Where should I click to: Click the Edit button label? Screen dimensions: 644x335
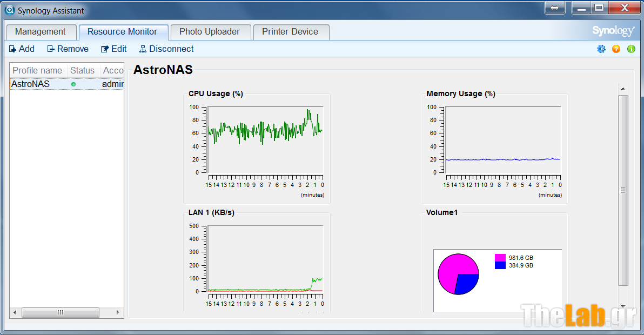coord(119,49)
